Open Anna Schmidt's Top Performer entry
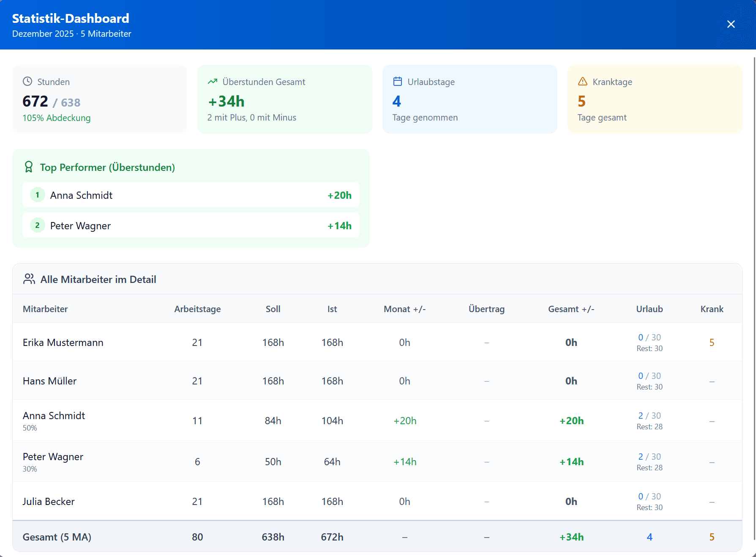This screenshot has width=756, height=557. [x=81, y=195]
